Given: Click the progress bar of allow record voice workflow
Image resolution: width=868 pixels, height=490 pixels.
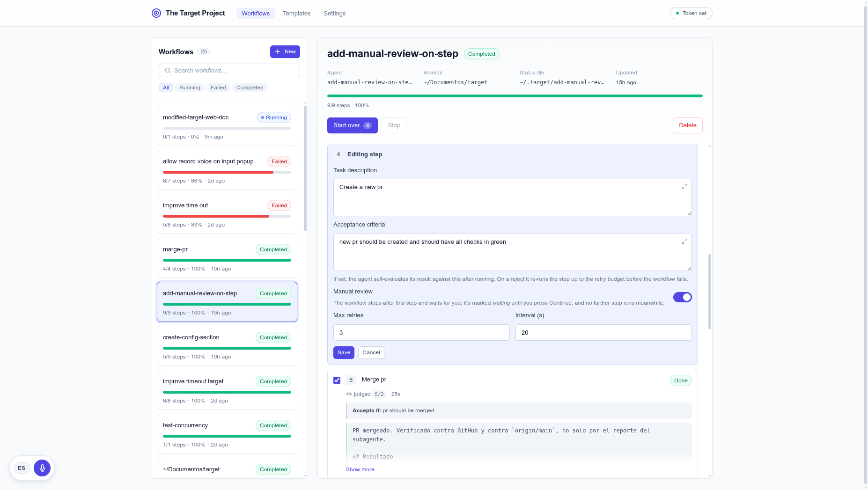Looking at the screenshot, I should pos(227,172).
